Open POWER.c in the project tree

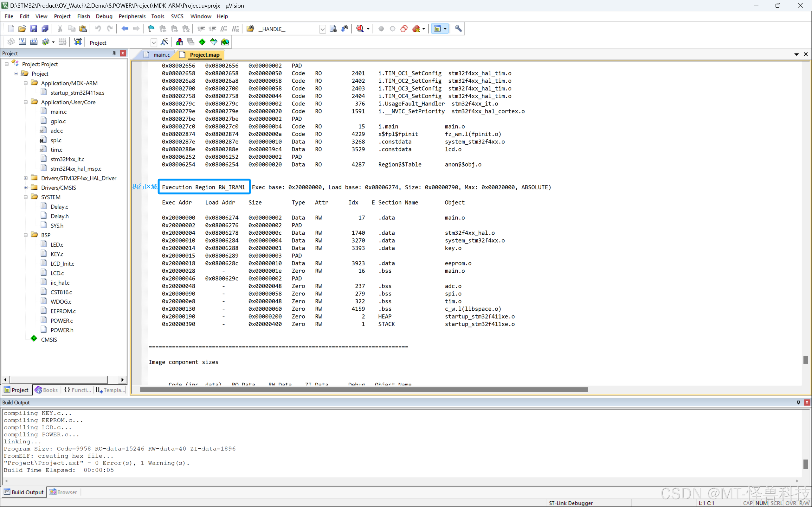tap(61, 320)
